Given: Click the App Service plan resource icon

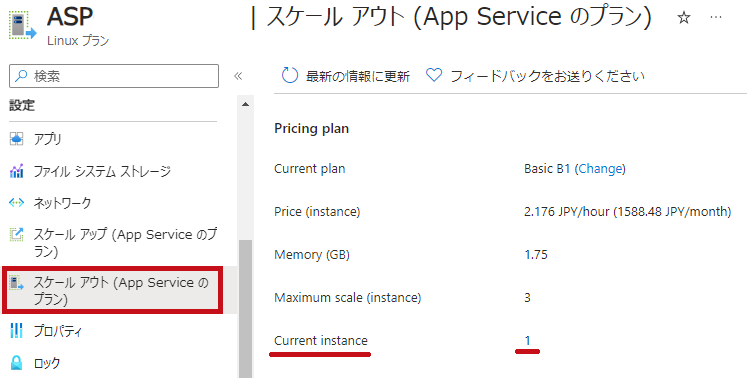Looking at the screenshot, I should (22, 26).
